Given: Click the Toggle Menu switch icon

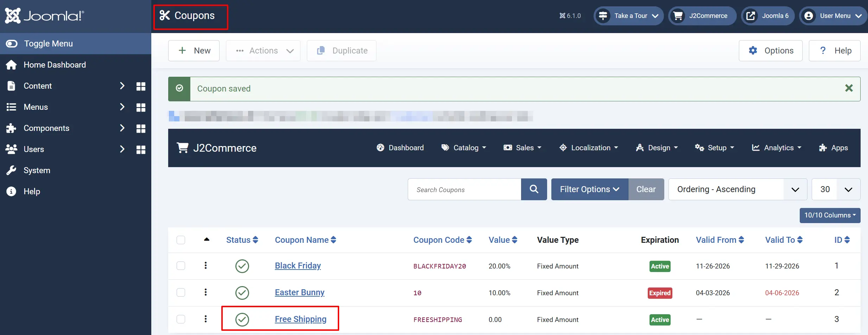Looking at the screenshot, I should (12, 44).
